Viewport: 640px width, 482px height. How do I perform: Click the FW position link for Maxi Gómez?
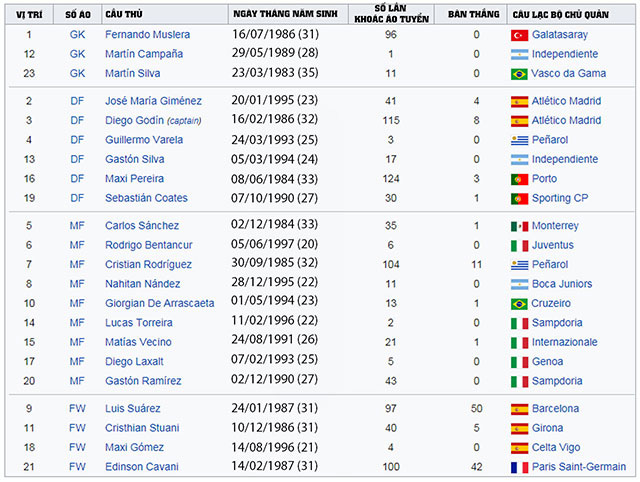pos(77,447)
